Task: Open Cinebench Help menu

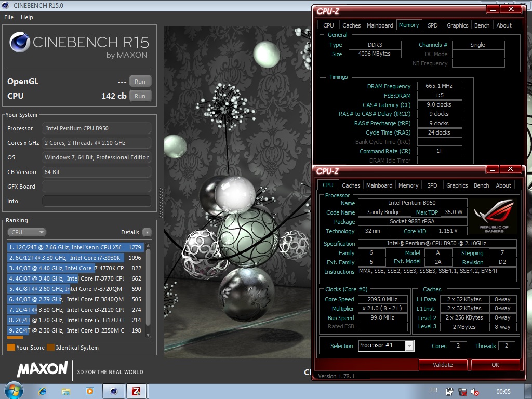Action: coord(27,17)
